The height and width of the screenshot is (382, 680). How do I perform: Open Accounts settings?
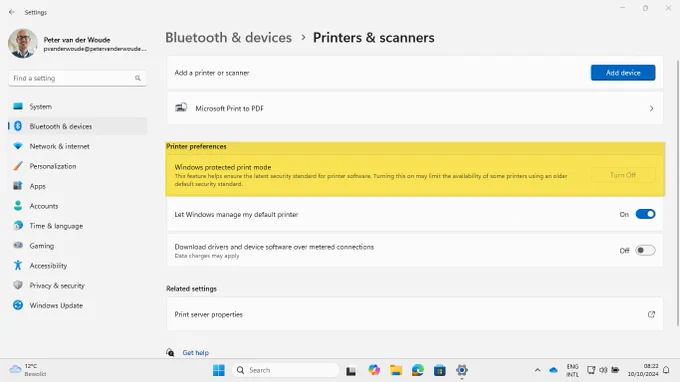pos(78,206)
